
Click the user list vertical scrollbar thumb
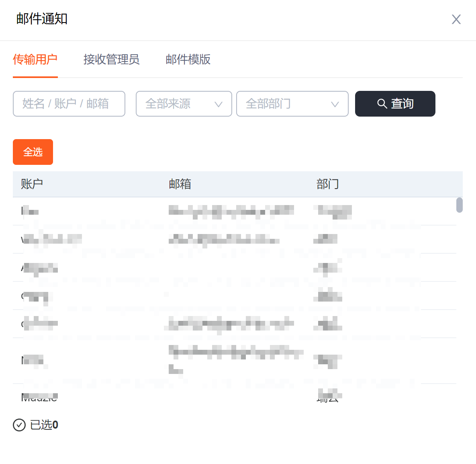(459, 205)
